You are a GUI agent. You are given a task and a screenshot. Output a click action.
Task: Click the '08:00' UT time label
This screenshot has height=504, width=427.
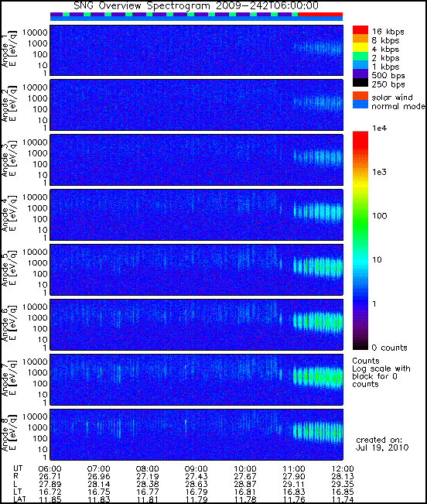pos(148,469)
